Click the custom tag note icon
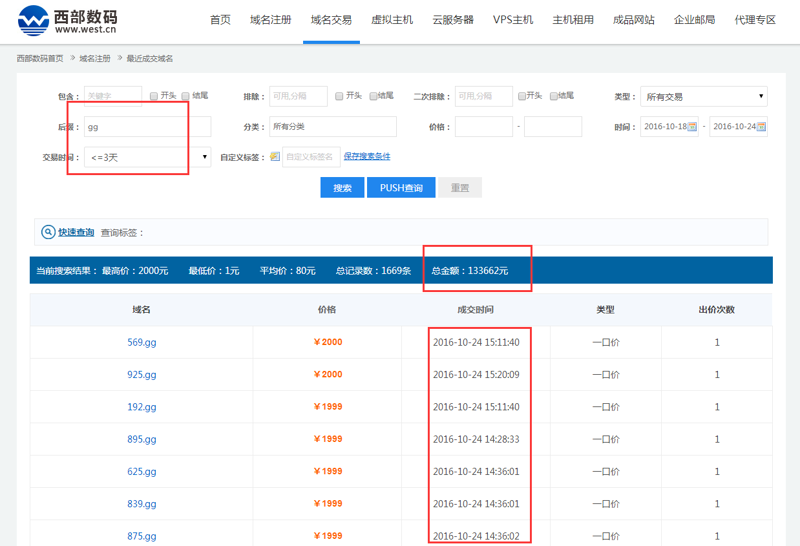This screenshot has width=800, height=546. (275, 157)
